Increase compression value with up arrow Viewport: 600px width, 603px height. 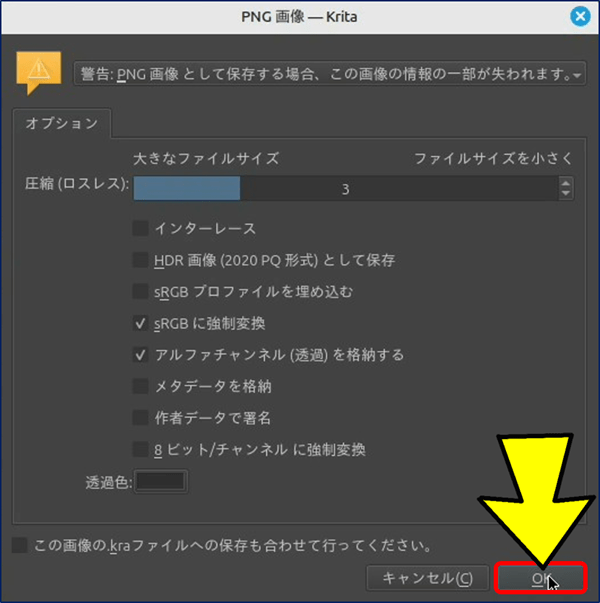pos(566,183)
